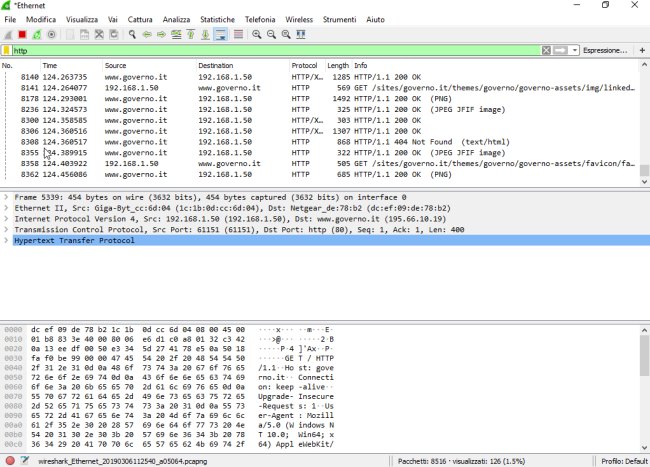Click the filter bookmark icon
Screen dimensions: 650x467
[6, 50]
